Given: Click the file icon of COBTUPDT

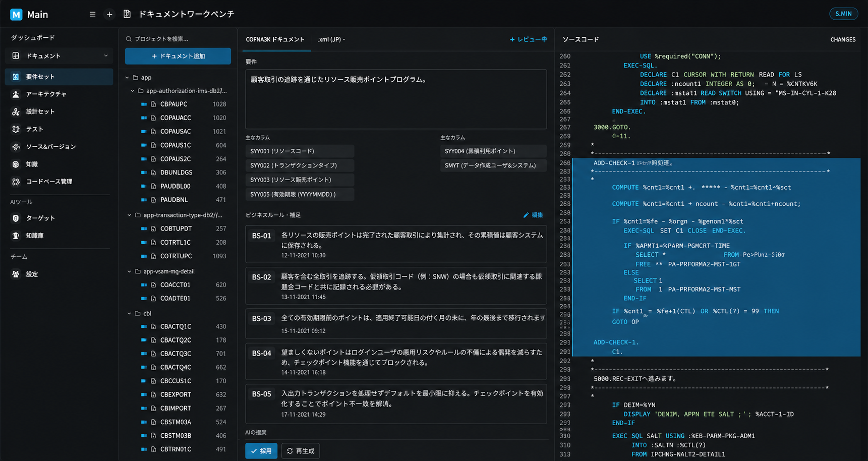Looking at the screenshot, I should click(153, 229).
